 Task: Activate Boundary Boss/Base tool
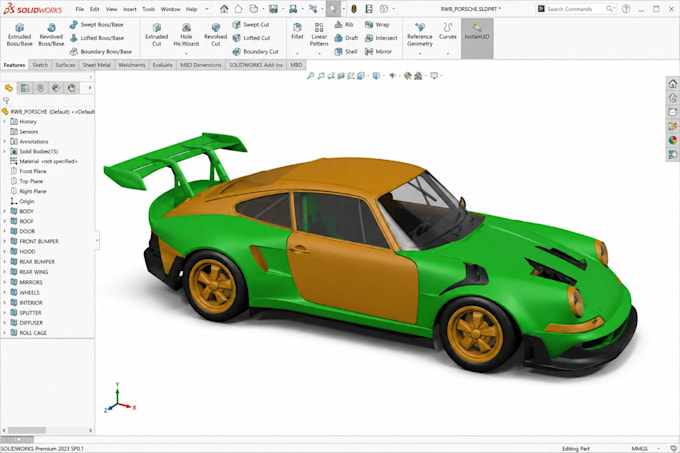coord(101,52)
